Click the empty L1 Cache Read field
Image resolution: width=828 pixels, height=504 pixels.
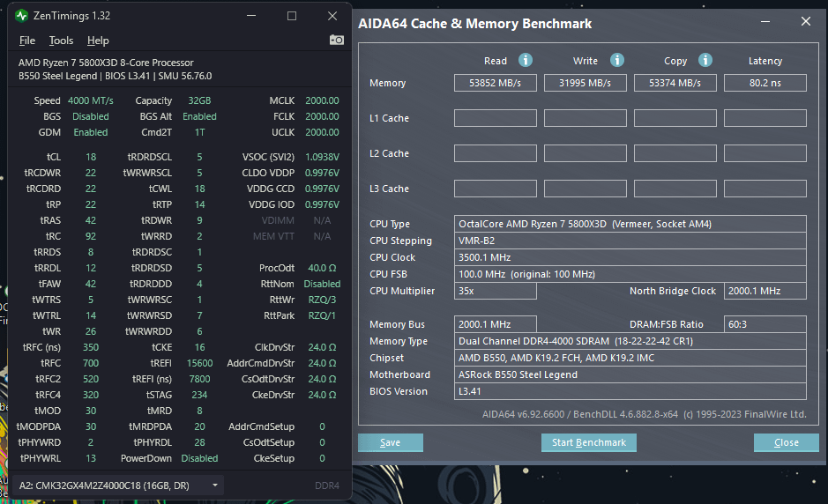click(496, 118)
